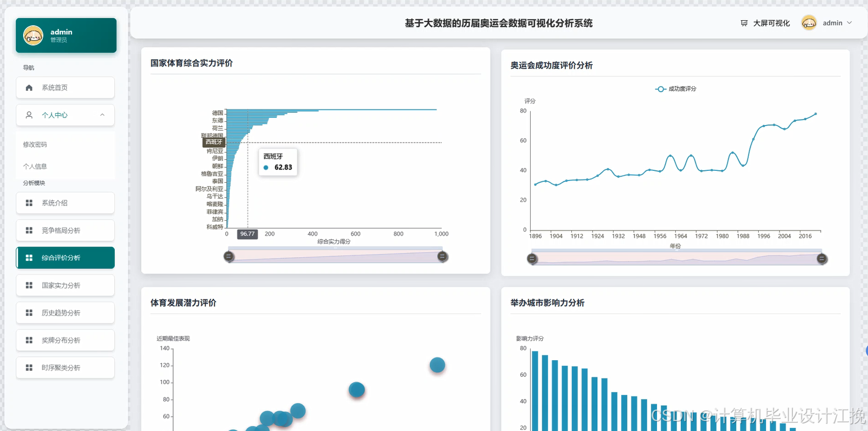Click grid icon beside 历史趋势分析
This screenshot has width=868, height=431.
pyautogui.click(x=29, y=313)
